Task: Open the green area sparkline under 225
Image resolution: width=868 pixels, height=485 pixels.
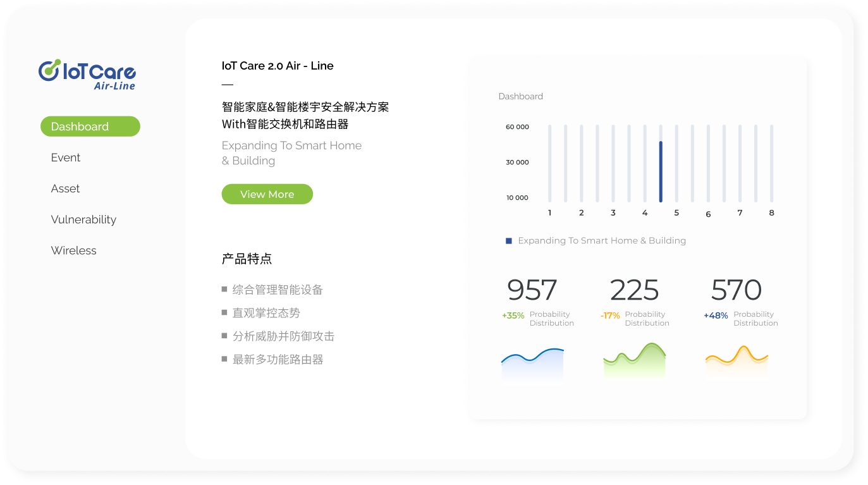Action: point(634,361)
